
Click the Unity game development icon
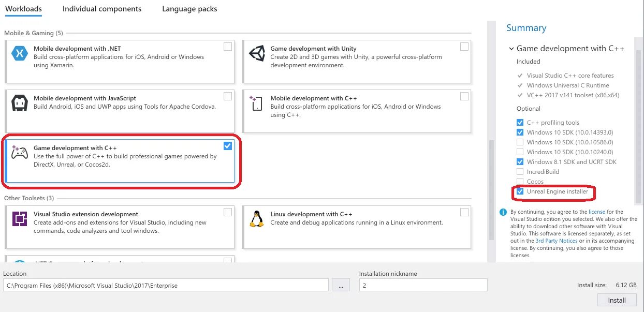[x=257, y=54]
